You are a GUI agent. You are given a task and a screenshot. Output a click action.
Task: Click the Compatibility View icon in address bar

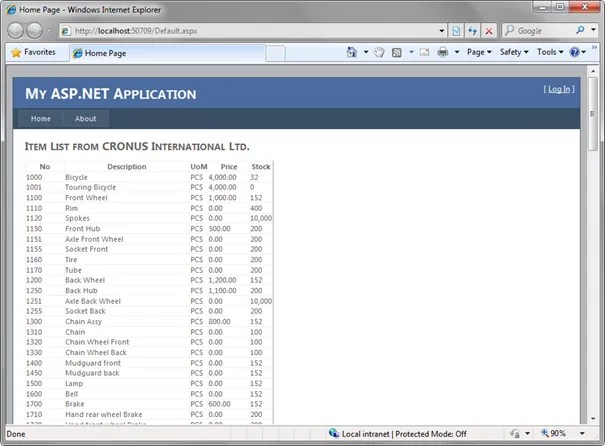(456, 31)
